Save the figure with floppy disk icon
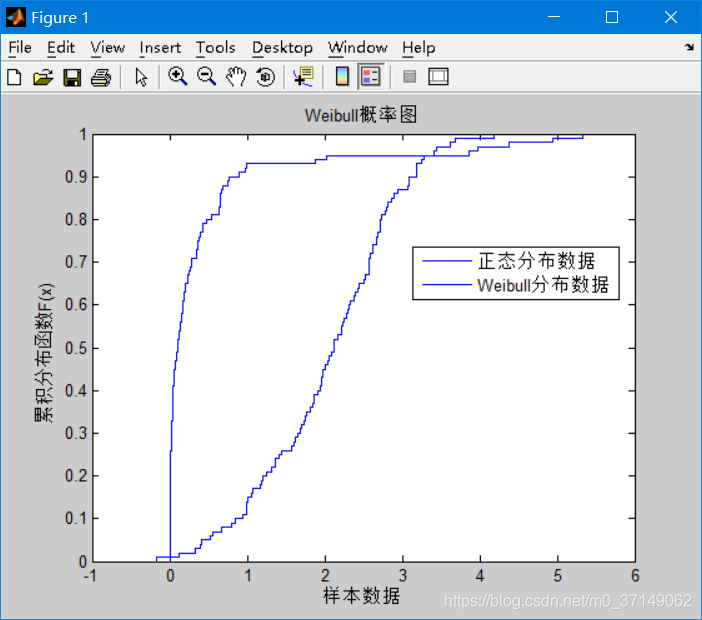Screen dimensions: 702x620 click(72, 77)
